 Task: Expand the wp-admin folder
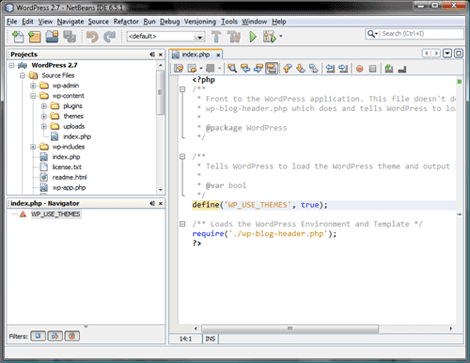pos(33,86)
